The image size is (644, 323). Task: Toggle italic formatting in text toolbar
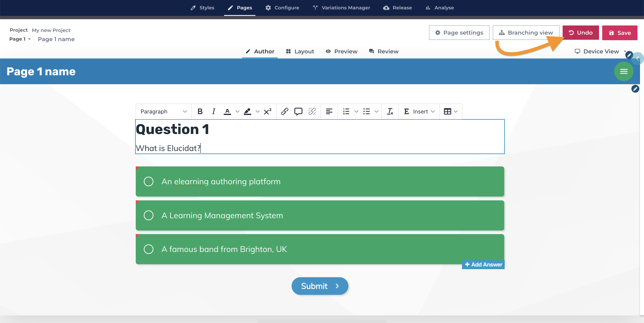pyautogui.click(x=214, y=111)
